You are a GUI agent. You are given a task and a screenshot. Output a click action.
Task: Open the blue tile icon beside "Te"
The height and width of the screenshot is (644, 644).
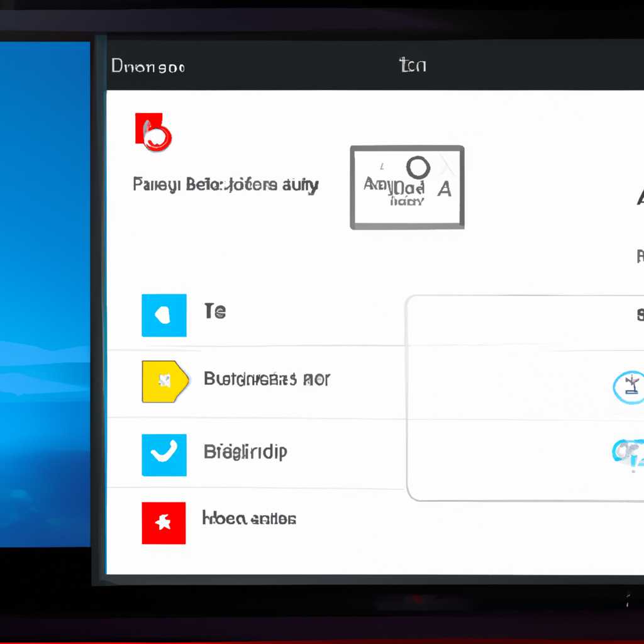(x=164, y=315)
